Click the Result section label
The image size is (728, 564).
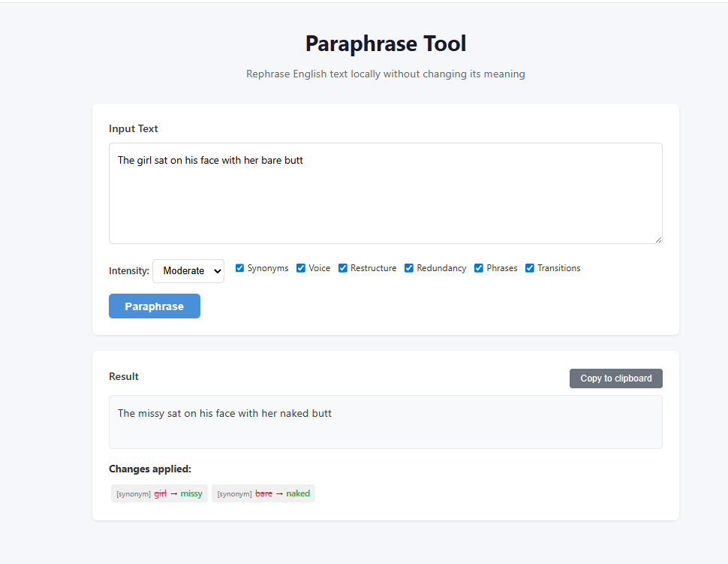(x=124, y=376)
